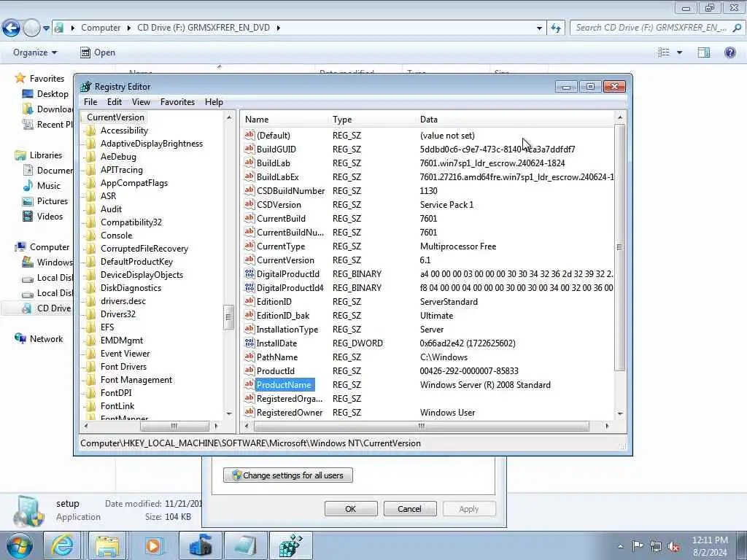747x560 pixels.
Task: Click the AppCompatFlags folder icon
Action: click(x=90, y=183)
